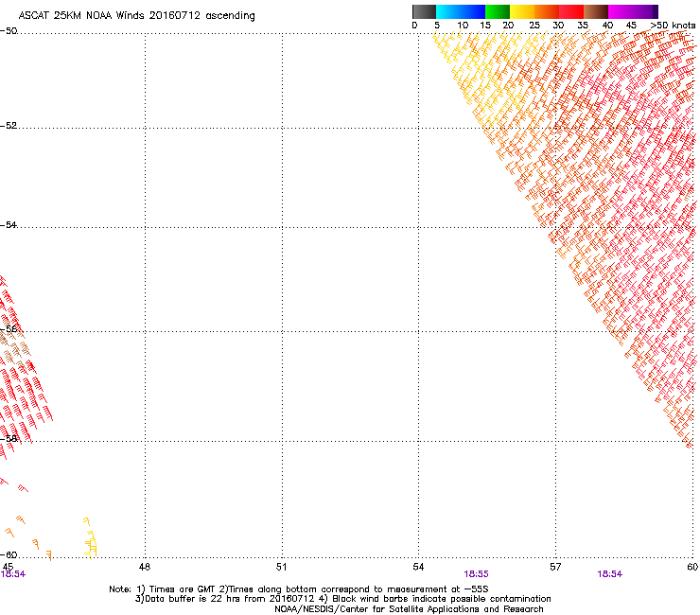Click the '48' longitude axis label
The height and width of the screenshot is (615, 700).
(145, 567)
